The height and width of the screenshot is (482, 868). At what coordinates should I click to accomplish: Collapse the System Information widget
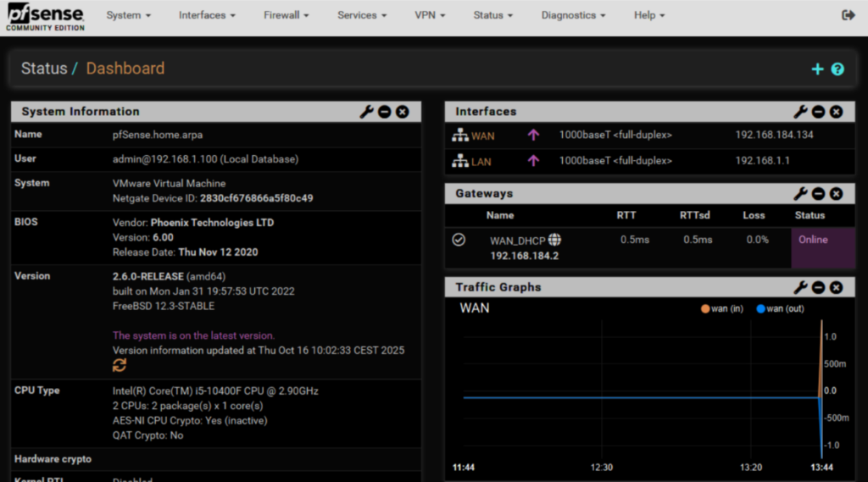click(385, 112)
